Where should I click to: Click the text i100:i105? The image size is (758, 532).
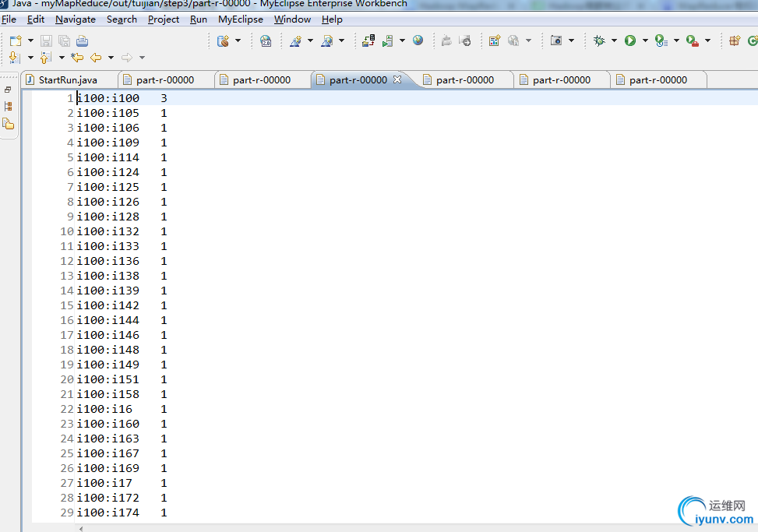point(108,113)
